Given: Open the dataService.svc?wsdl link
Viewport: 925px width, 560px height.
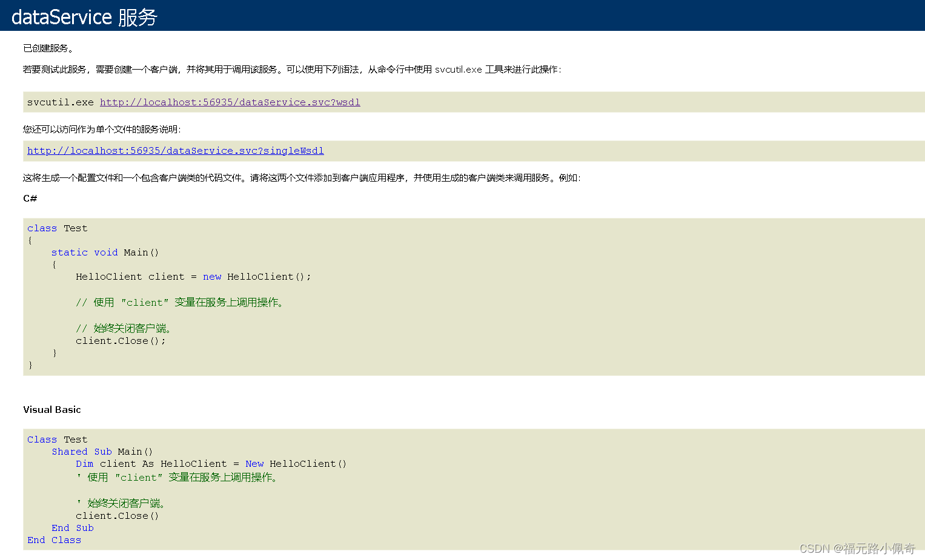Looking at the screenshot, I should pyautogui.click(x=230, y=102).
